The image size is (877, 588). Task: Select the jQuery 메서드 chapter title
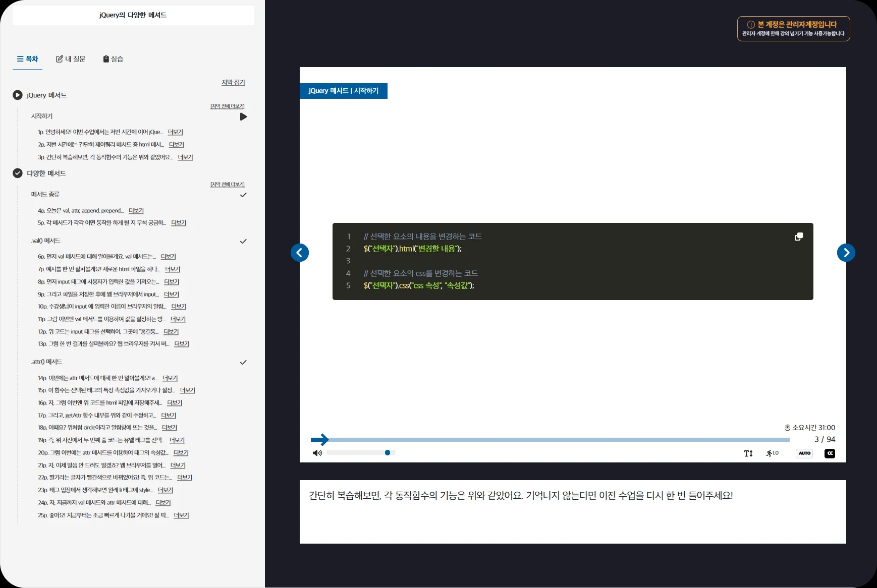coord(47,95)
